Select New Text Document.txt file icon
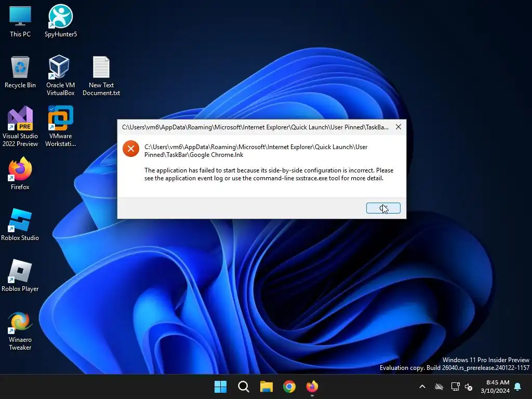The image size is (532, 399). (x=101, y=75)
